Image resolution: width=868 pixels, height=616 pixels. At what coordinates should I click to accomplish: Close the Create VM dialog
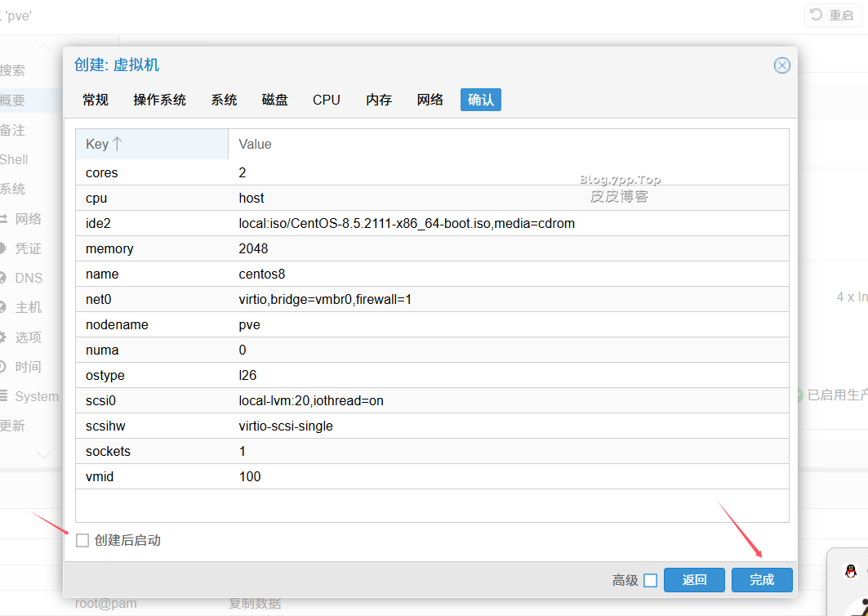(x=781, y=65)
